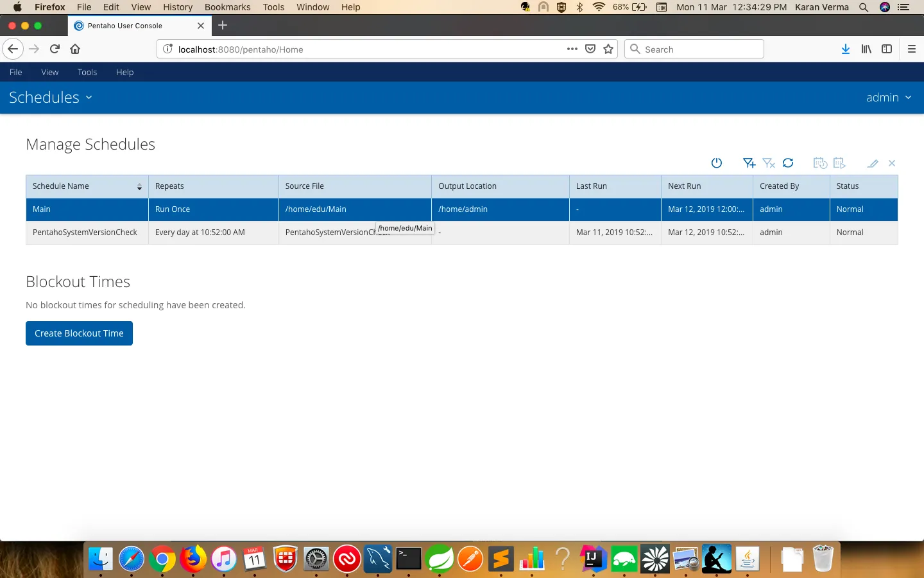Viewport: 924px width, 578px height.
Task: Click the scheduler power (stop/start) icon
Action: pos(717,163)
